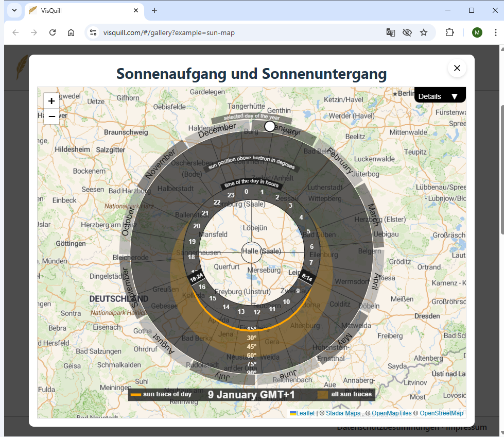The image size is (504, 437).
Task: Open the browser extensions menu
Action: pyautogui.click(x=449, y=32)
